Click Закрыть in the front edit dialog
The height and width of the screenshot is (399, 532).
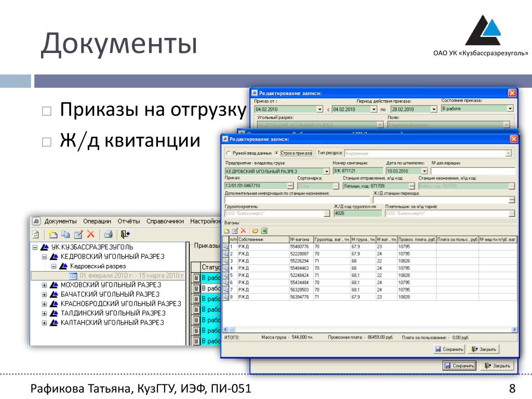point(484,349)
